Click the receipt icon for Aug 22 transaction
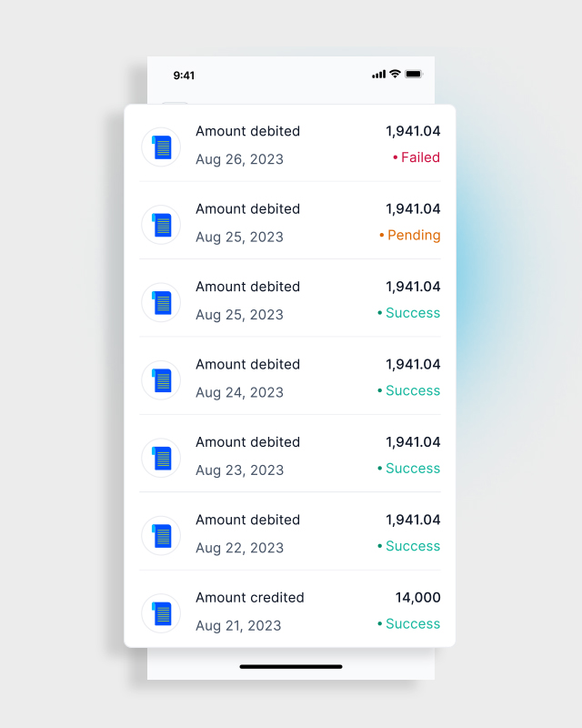The image size is (582, 728). tap(161, 535)
